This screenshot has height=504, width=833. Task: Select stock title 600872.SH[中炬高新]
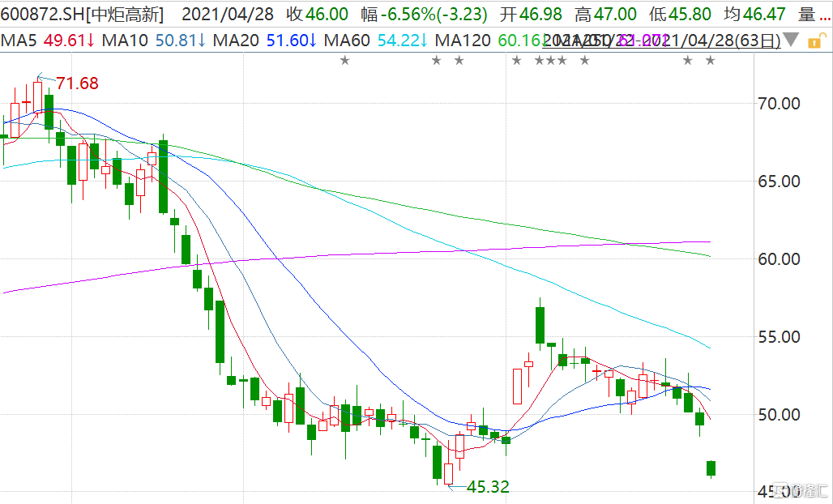point(83,15)
